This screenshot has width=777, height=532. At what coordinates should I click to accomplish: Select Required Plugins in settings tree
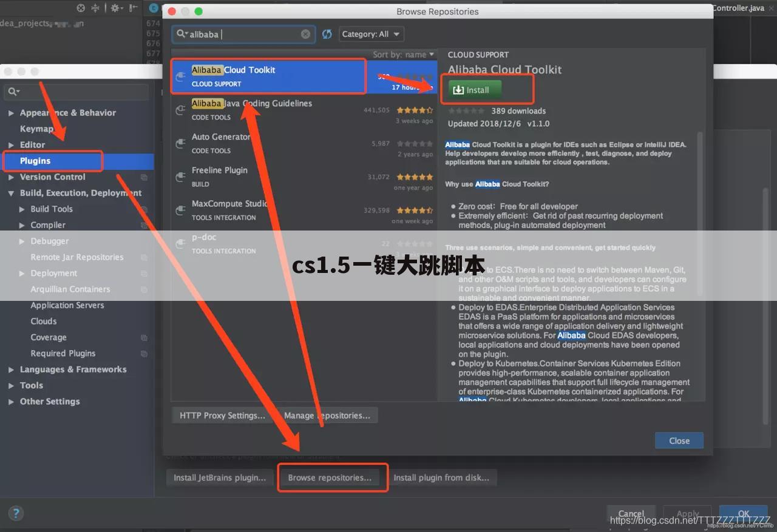coord(63,353)
